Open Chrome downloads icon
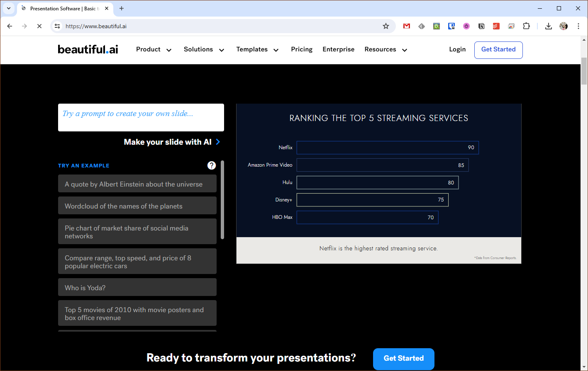588x371 pixels. pyautogui.click(x=548, y=26)
